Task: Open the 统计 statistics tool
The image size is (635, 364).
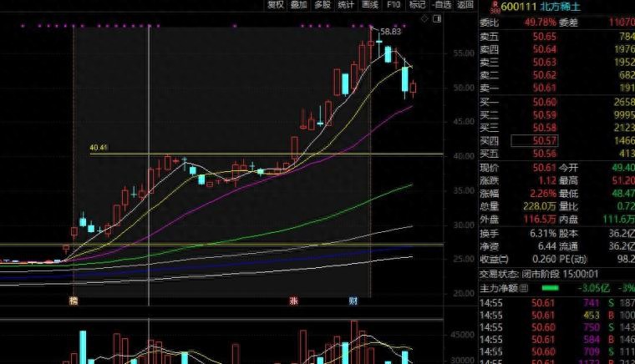Action: (346, 5)
